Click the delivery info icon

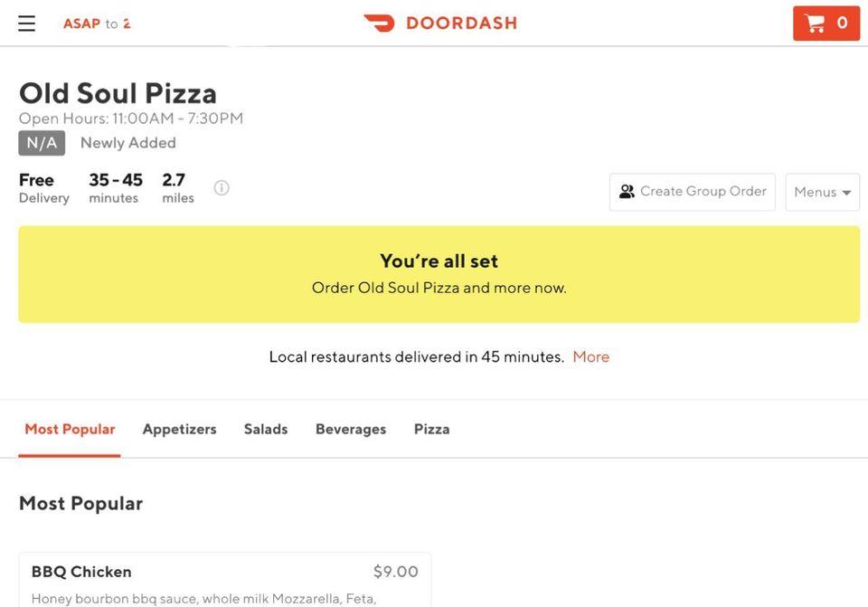click(x=222, y=187)
